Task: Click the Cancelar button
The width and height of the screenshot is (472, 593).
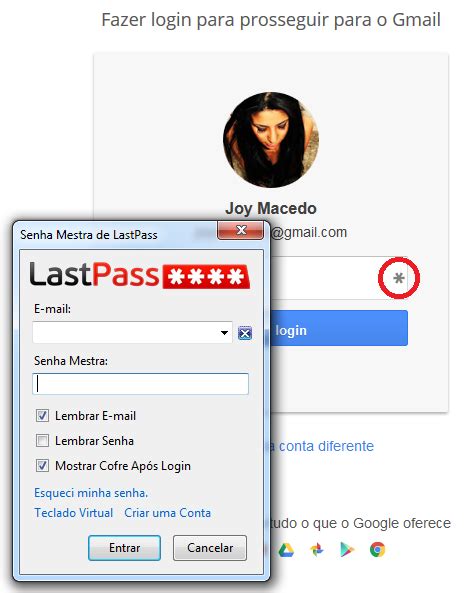Action: click(x=210, y=548)
